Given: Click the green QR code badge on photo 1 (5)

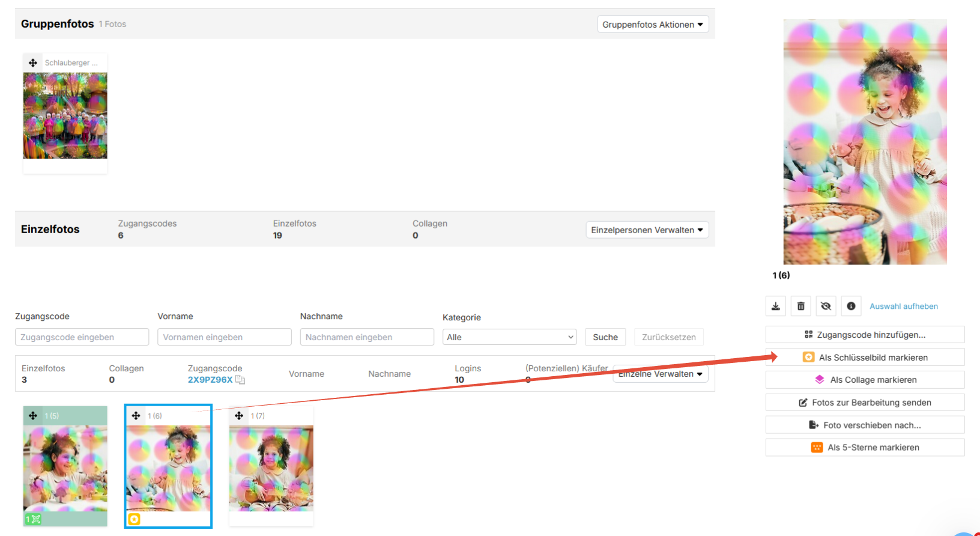Looking at the screenshot, I should click(x=33, y=519).
